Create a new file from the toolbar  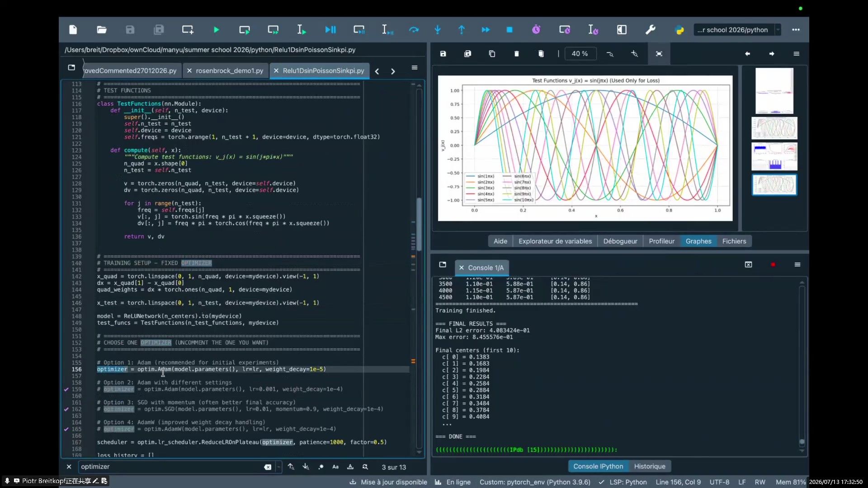(x=73, y=30)
